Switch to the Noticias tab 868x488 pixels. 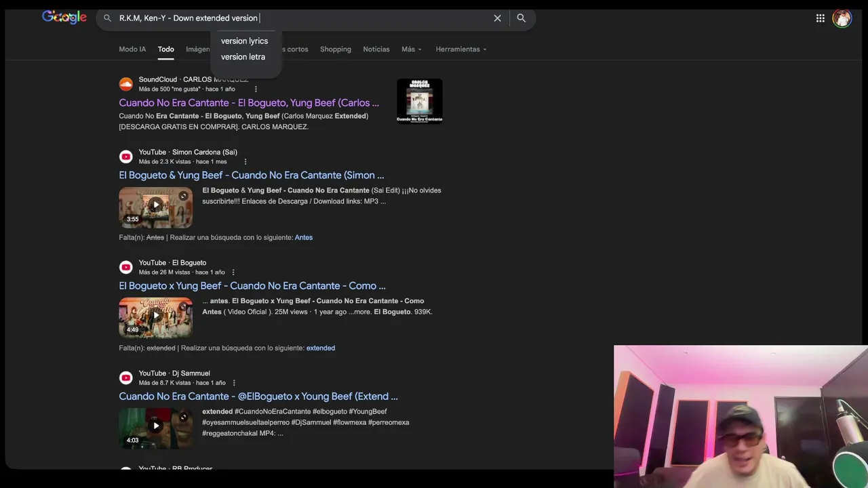click(376, 49)
